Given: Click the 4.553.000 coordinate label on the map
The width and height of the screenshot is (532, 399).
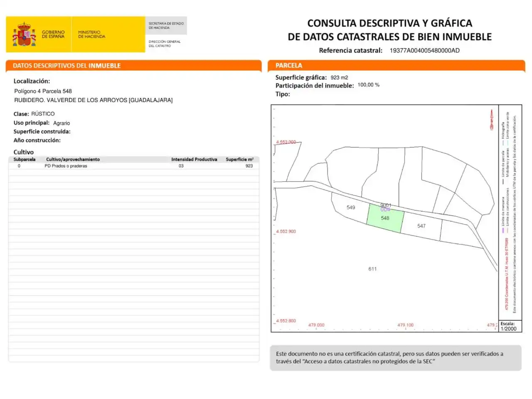Looking at the screenshot, I should tap(286, 142).
